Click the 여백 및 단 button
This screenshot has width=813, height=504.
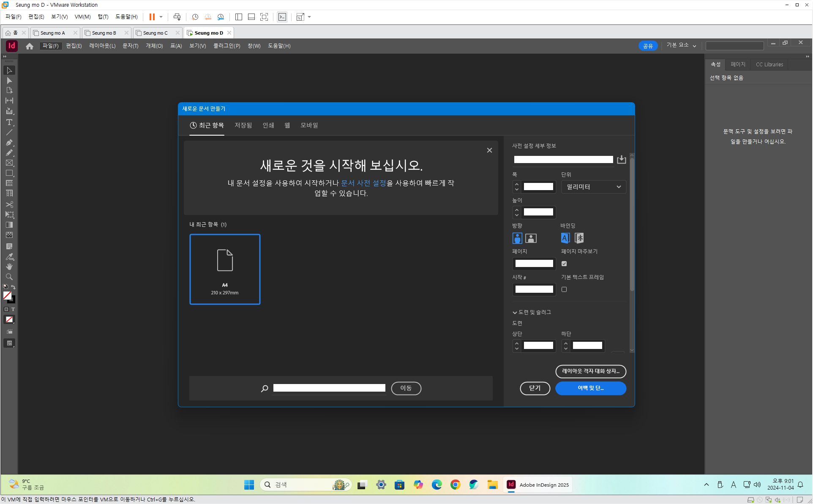(590, 388)
